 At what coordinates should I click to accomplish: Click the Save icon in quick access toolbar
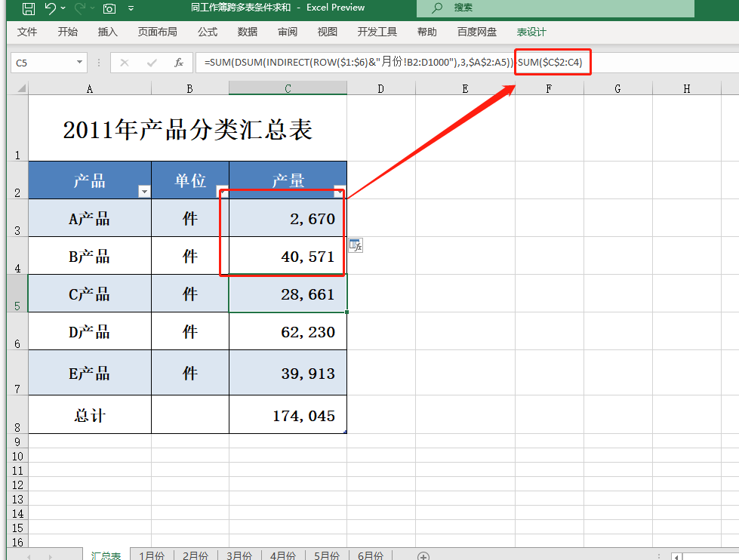click(28, 8)
